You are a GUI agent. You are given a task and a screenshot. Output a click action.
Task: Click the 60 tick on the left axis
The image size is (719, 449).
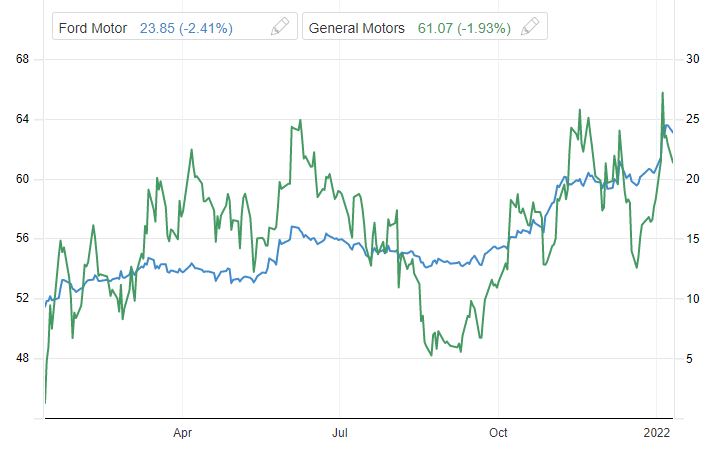point(21,179)
